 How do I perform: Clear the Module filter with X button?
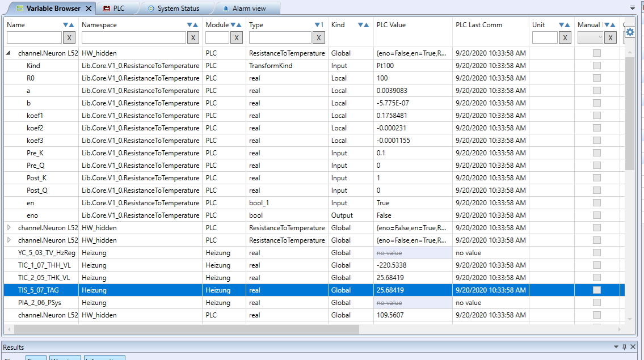click(237, 37)
